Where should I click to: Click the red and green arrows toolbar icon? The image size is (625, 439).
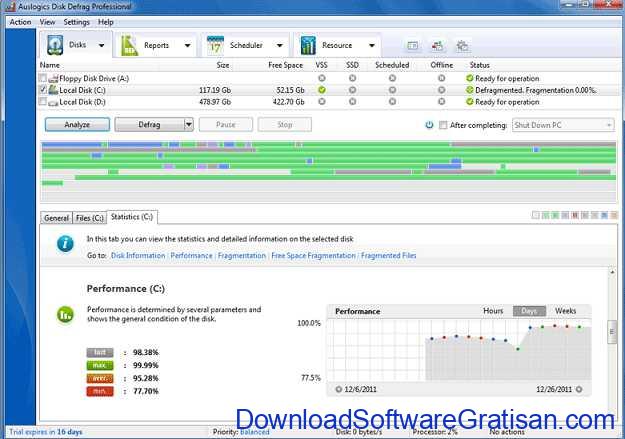pos(437,46)
